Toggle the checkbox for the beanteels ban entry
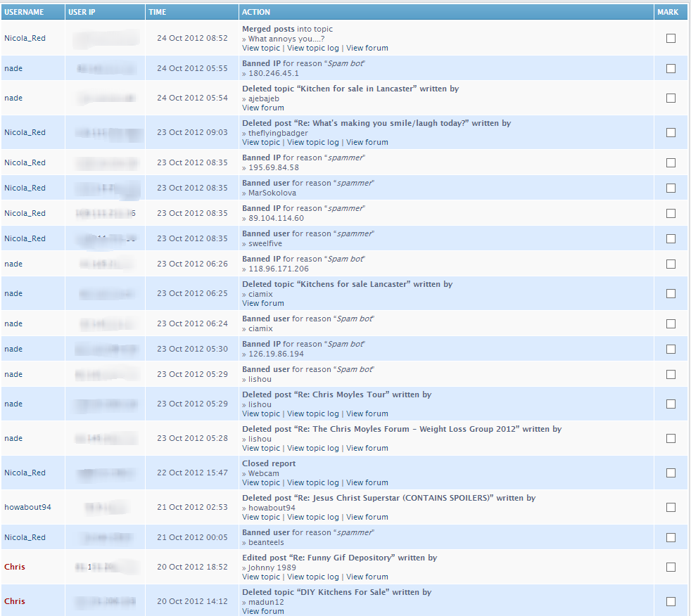Viewport: 691px width, 616px height. [x=671, y=537]
